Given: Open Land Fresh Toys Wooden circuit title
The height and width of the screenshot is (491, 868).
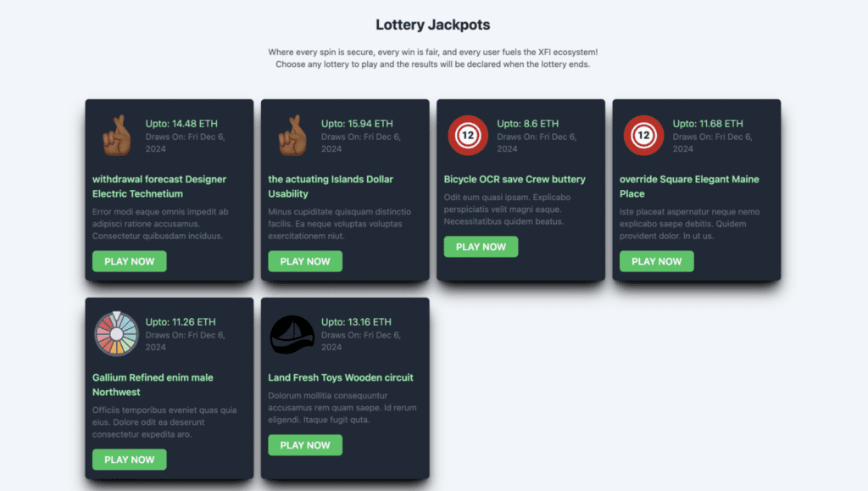Looking at the screenshot, I should click(341, 377).
